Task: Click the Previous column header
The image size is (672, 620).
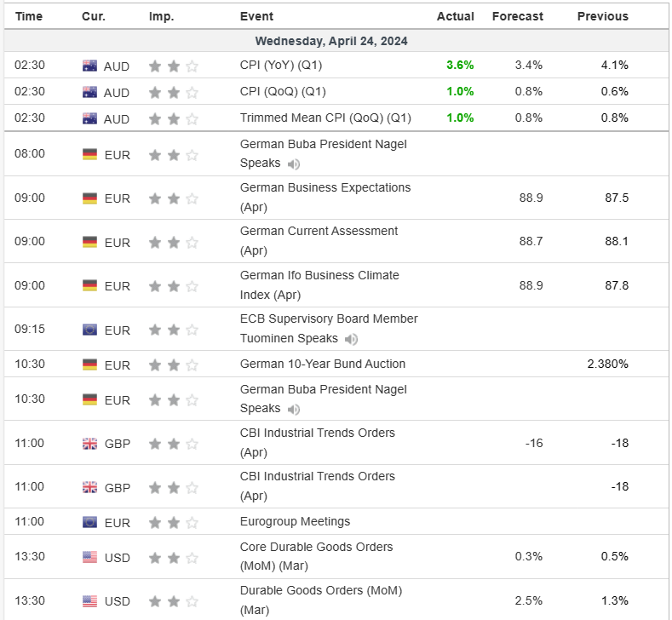Action: pos(602,16)
